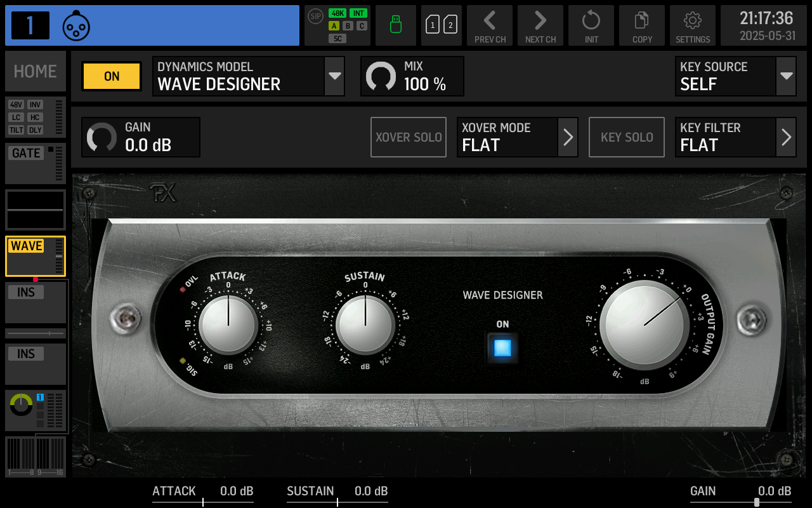Toggle the yellow ON switch for the dynamics

111,76
